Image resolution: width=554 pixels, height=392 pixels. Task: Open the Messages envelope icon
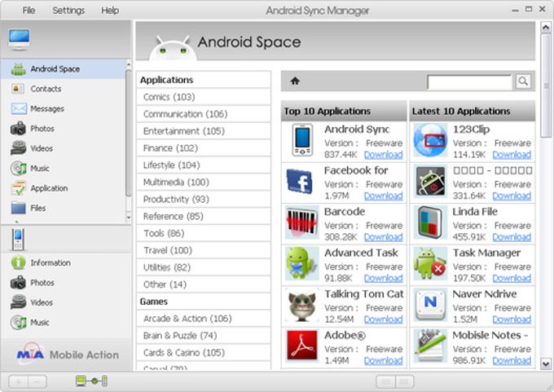click(19, 108)
